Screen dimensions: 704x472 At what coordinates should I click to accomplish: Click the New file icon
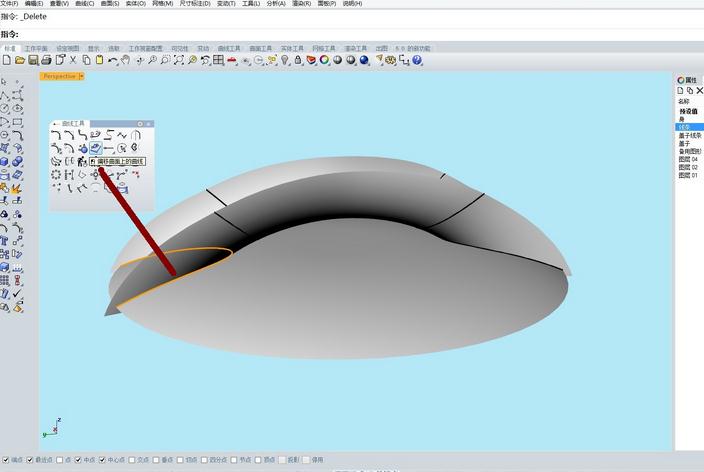click(x=7, y=61)
